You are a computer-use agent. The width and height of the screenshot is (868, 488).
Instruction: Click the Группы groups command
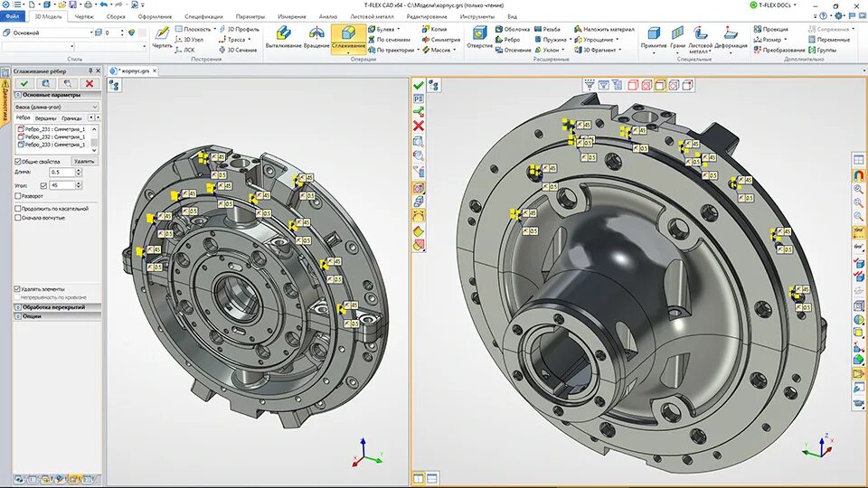[822, 50]
